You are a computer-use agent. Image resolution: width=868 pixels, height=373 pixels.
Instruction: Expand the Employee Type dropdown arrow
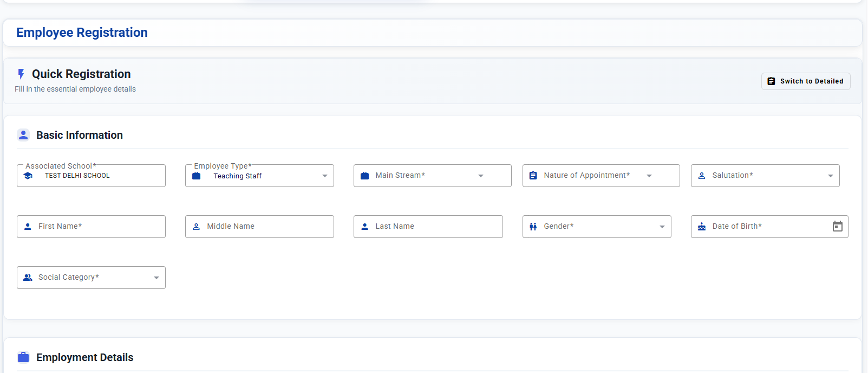click(325, 176)
